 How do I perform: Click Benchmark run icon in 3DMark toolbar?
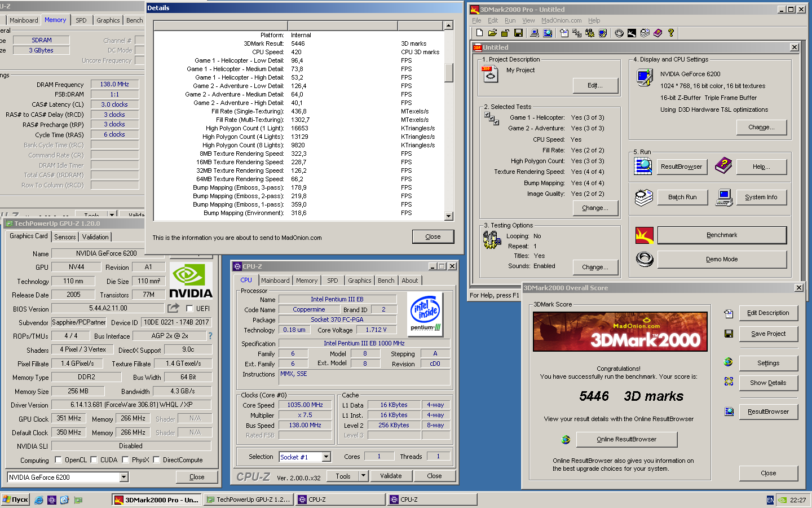[632, 33]
